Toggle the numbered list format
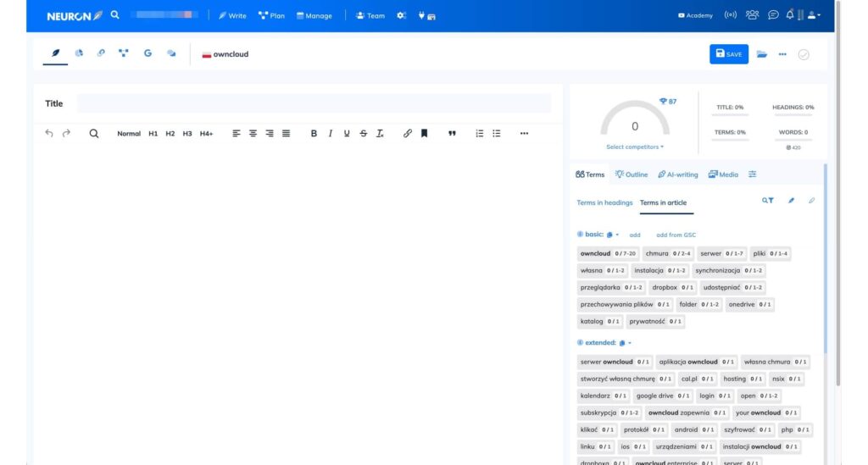Viewport: 868px width, 465px height. pyautogui.click(x=479, y=133)
